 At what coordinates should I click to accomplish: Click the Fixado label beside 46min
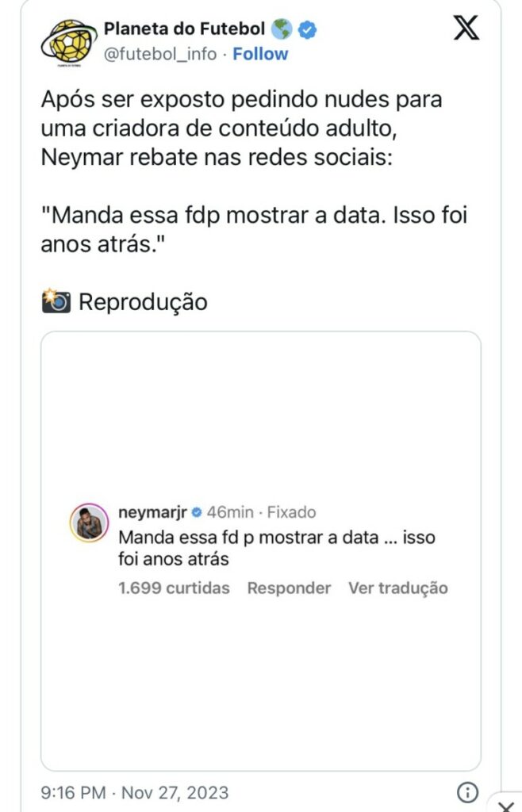coord(291,512)
